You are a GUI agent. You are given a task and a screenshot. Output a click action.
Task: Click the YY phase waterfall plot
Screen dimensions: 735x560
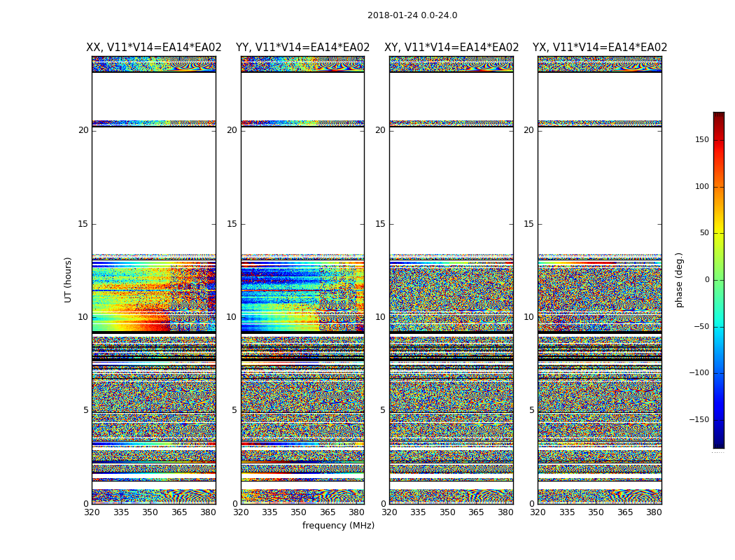pos(303,280)
